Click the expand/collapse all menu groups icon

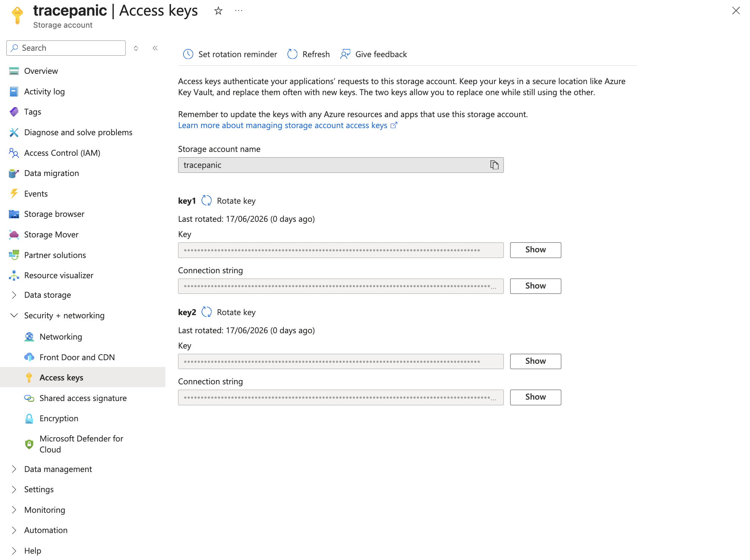coord(136,48)
